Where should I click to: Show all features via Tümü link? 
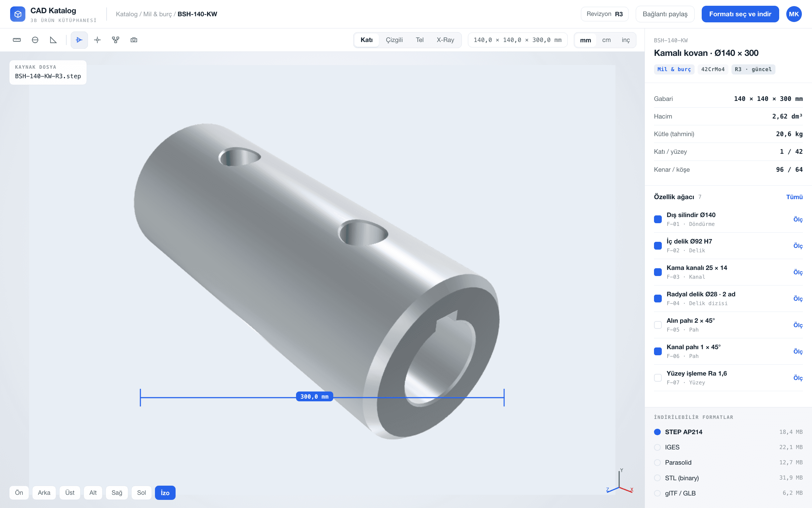pos(794,197)
